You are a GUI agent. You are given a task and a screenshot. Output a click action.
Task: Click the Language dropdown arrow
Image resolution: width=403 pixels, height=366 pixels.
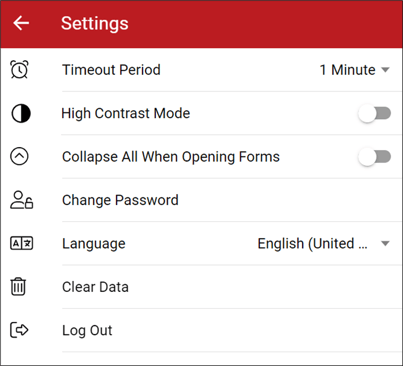click(385, 244)
